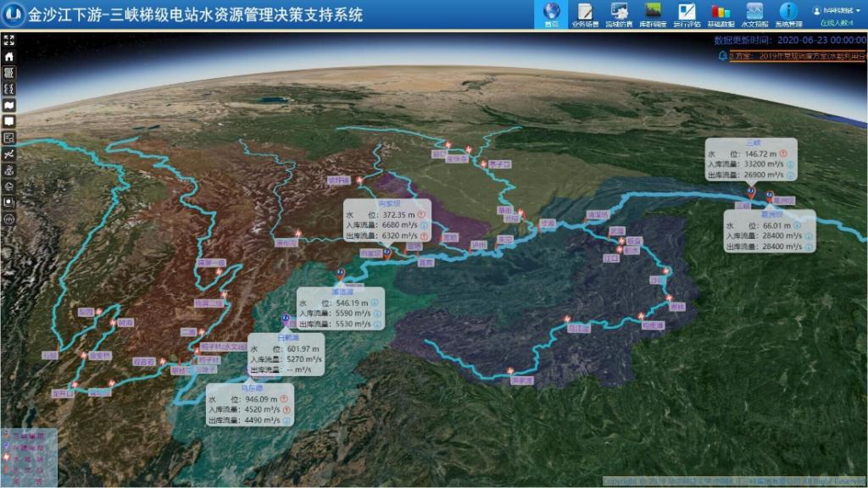Select the folded map icon in sidebar

tap(9, 105)
